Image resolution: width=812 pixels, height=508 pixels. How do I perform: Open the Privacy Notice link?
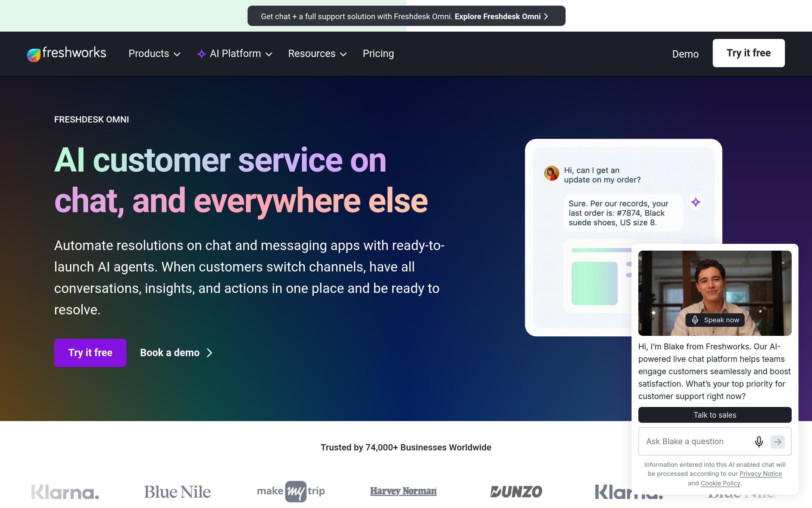click(761, 474)
